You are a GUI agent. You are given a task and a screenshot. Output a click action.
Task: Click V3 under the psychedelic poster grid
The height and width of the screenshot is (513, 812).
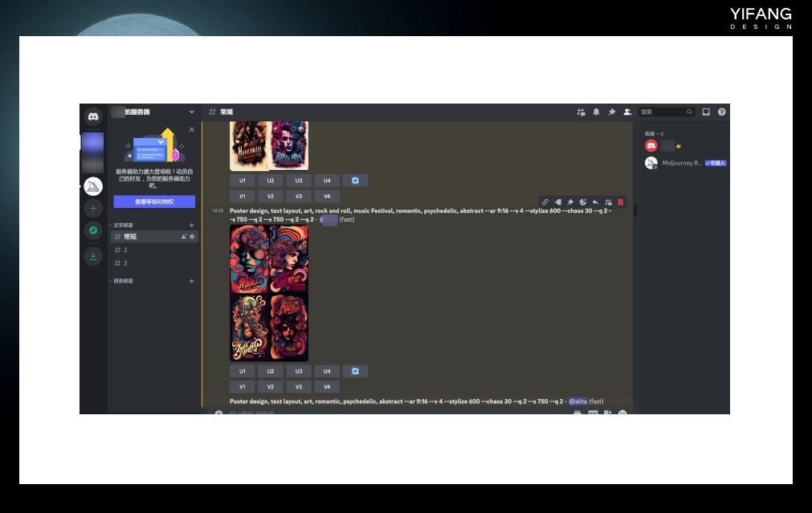pyautogui.click(x=298, y=387)
